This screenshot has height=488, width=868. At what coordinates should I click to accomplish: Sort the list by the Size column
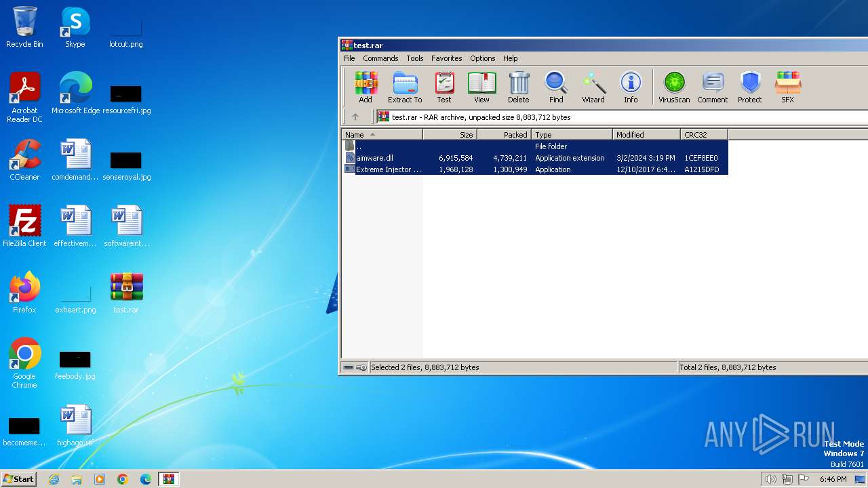pos(450,135)
